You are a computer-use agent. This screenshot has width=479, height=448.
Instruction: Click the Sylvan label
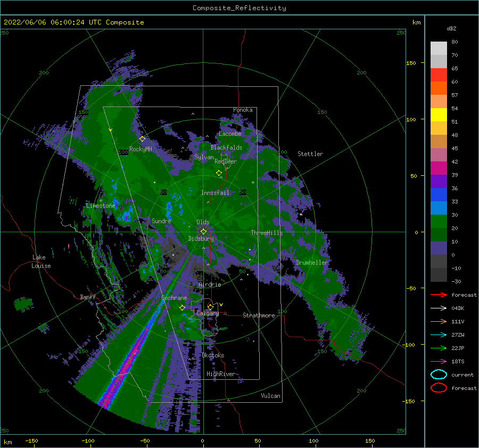click(x=204, y=157)
